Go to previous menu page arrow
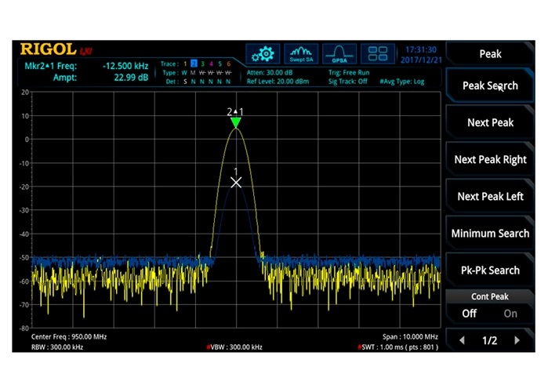Screen dimensions: 548x392 (462, 340)
